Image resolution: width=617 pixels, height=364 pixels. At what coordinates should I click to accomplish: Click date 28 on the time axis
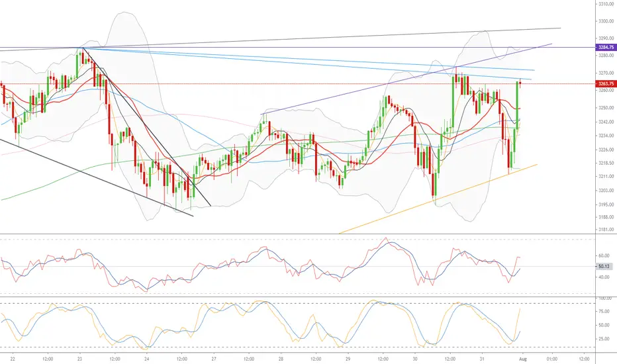[x=281, y=359]
